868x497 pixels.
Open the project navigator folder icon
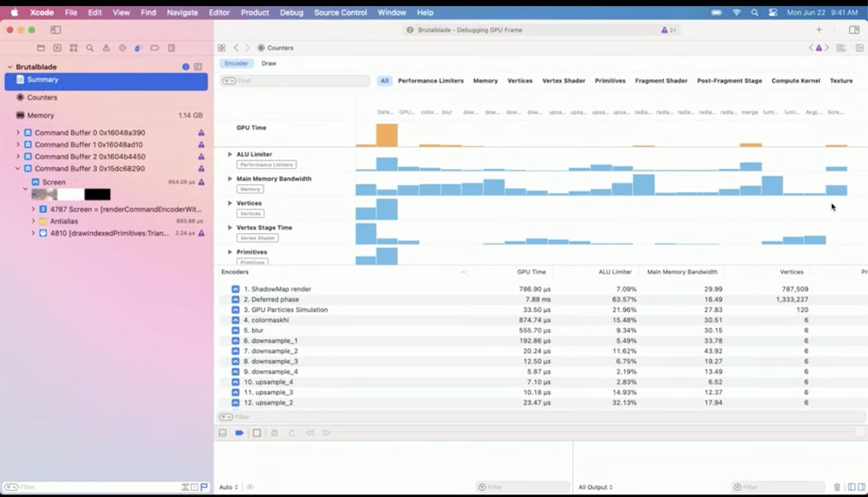tap(41, 48)
